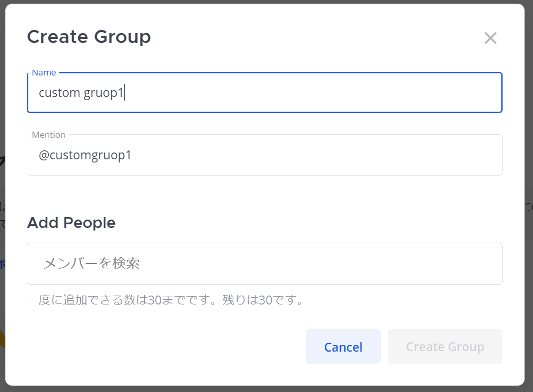Click the 30-member limit helper text

(x=165, y=300)
